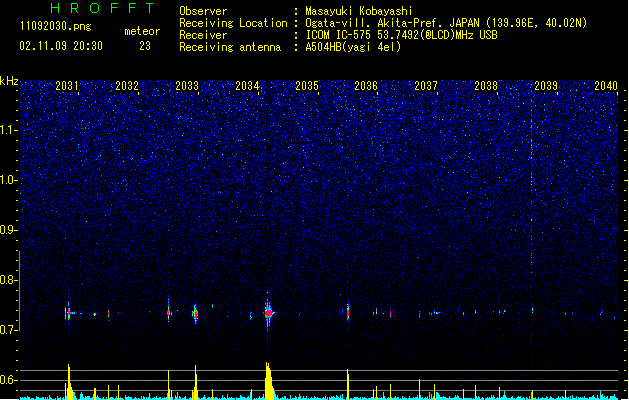Click the 'Receiving Location' label
Screen dimensions: 629x400
pyautogui.click(x=233, y=23)
